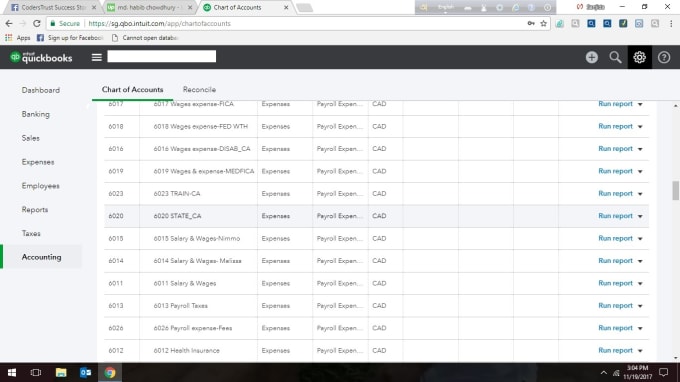
Task: Select the 6026 Payroll expense-Fees account name
Action: point(193,328)
